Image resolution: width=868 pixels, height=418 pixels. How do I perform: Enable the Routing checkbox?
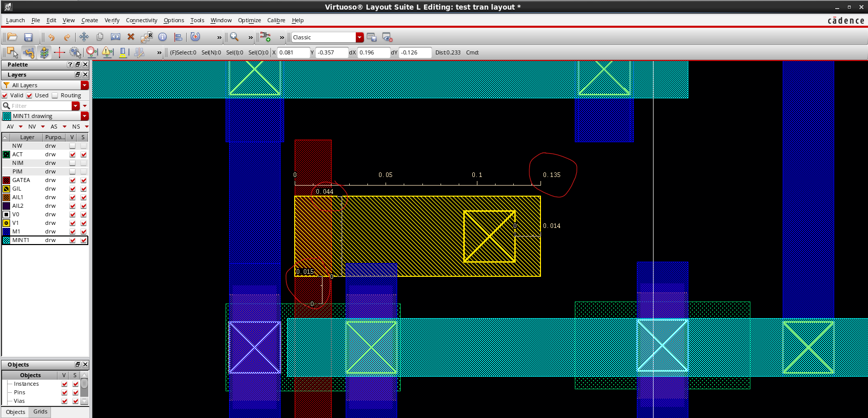pyautogui.click(x=55, y=95)
